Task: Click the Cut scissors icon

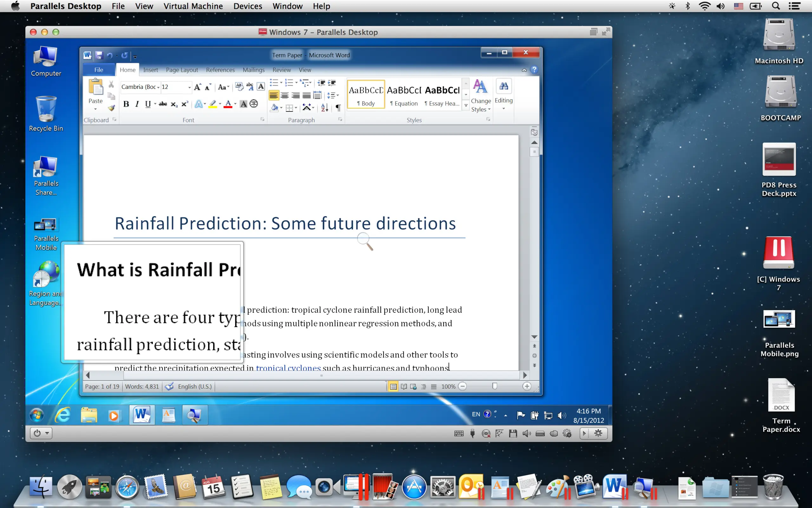Action: [111, 84]
